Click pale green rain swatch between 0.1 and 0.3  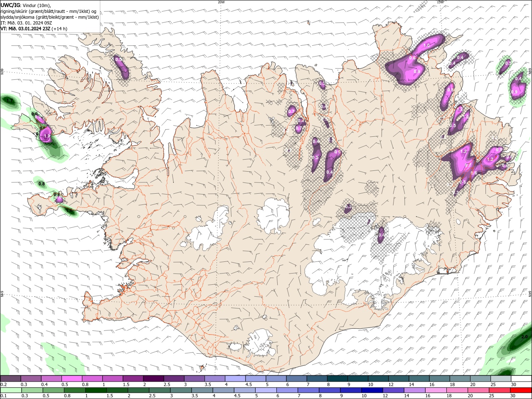[11, 390]
